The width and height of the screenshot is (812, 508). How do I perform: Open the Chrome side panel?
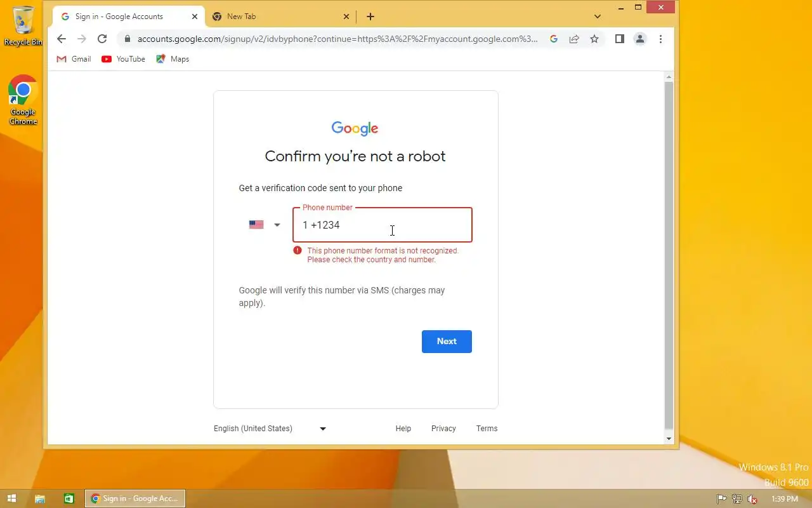coord(620,39)
